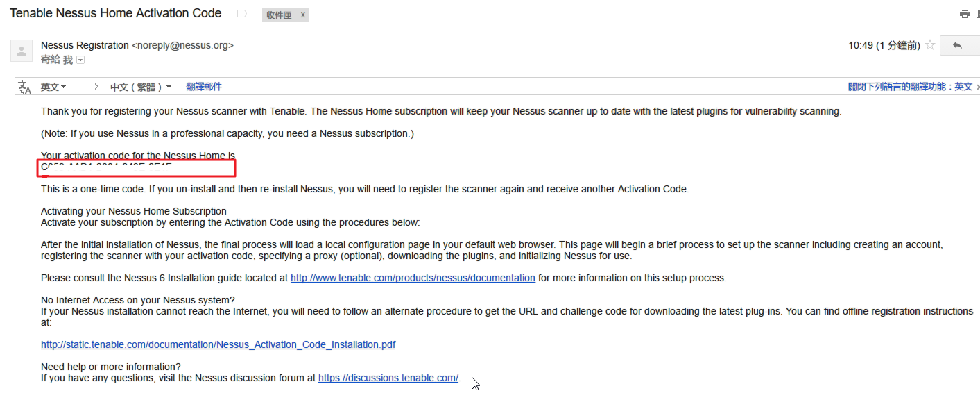The image size is (980, 409).
Task: Star the Nessus Registration message
Action: click(x=930, y=45)
